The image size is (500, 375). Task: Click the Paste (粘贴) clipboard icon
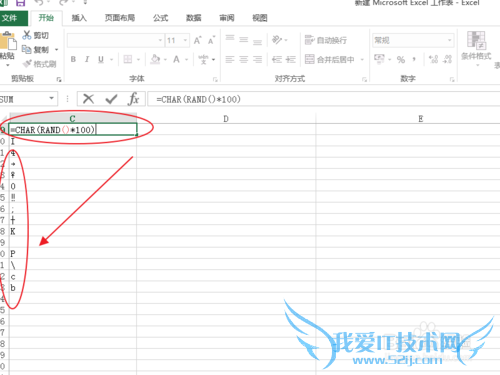[x=8, y=42]
